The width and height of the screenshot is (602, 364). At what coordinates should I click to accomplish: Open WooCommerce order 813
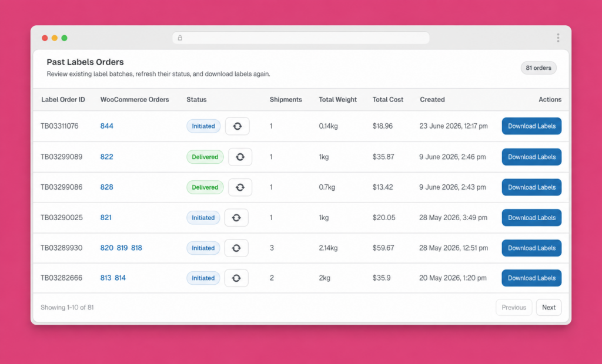click(x=106, y=278)
